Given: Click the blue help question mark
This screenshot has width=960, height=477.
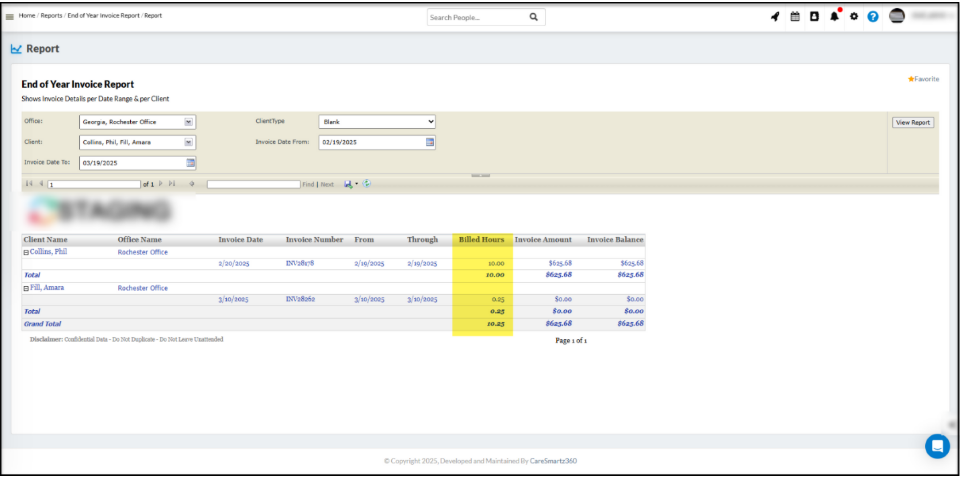Looking at the screenshot, I should tap(873, 17).
